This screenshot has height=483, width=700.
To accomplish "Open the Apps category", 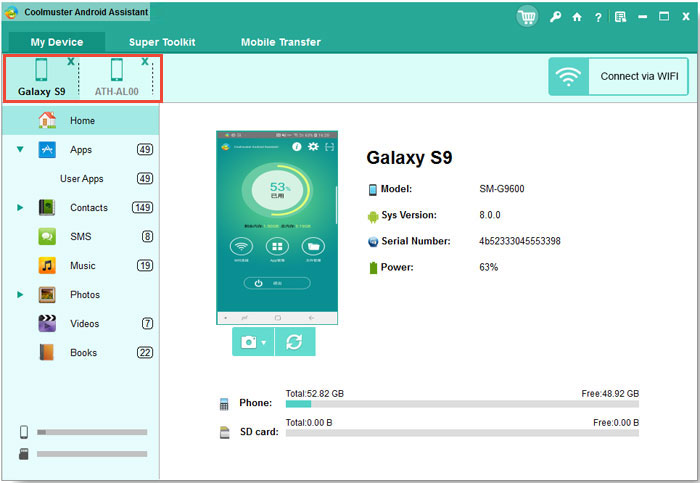I will (81, 150).
